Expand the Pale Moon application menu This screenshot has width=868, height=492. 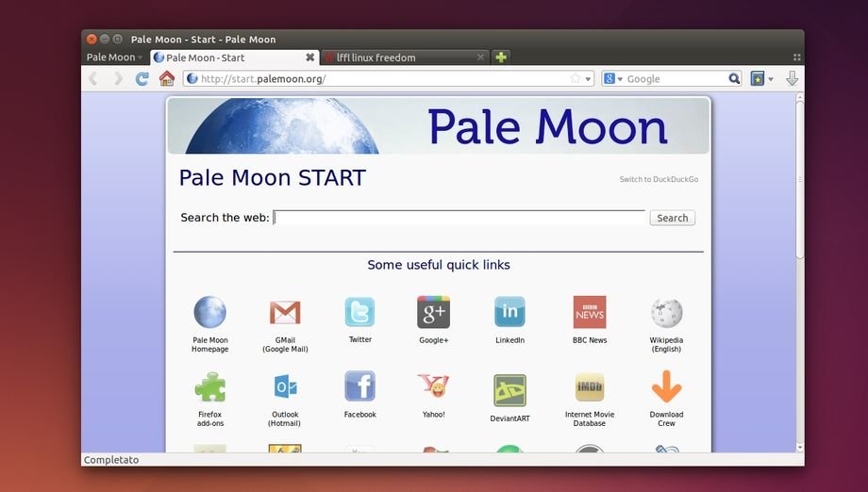[x=114, y=57]
